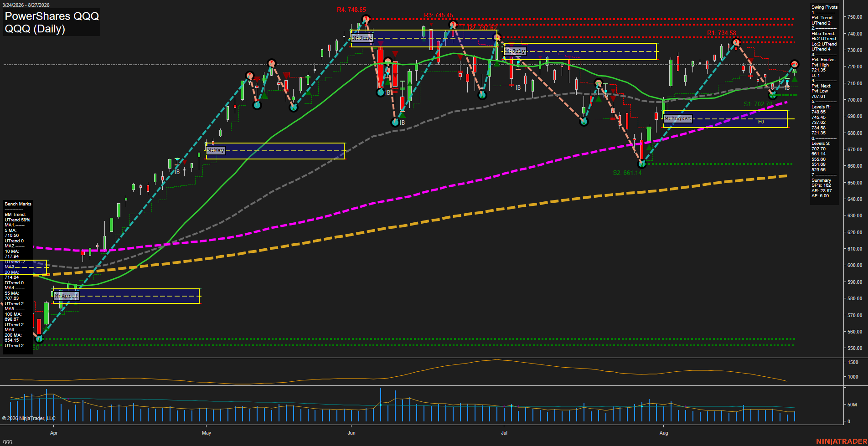Open the QQQ tab at bottom left
The height and width of the screenshot is (446, 868).
pos(7,442)
